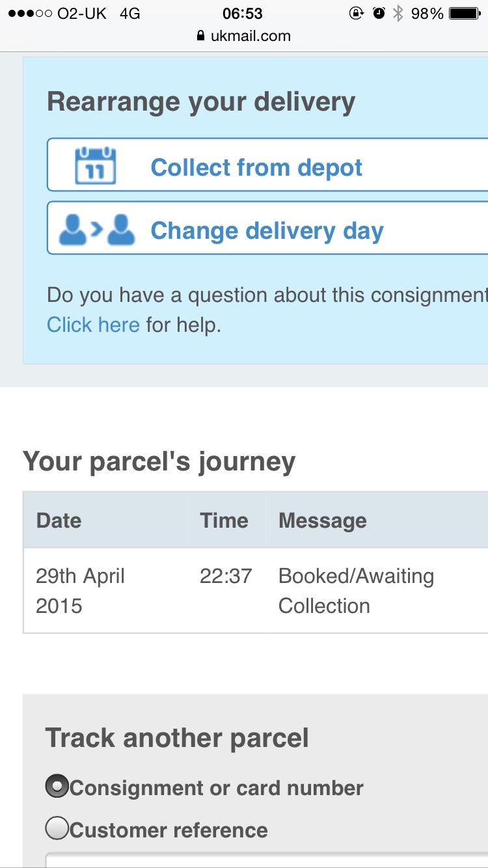This screenshot has width=488, height=868.
Task: Open the Collect from depot option
Action: click(267, 165)
